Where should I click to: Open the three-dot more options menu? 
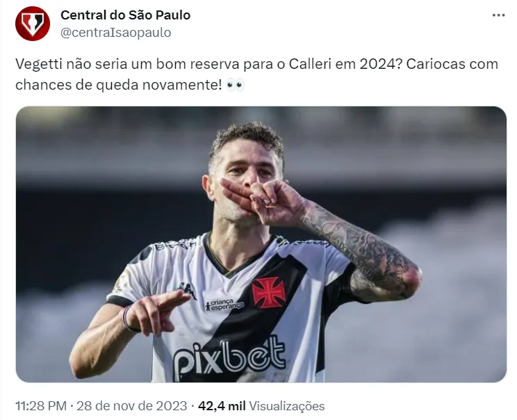pyautogui.click(x=498, y=15)
